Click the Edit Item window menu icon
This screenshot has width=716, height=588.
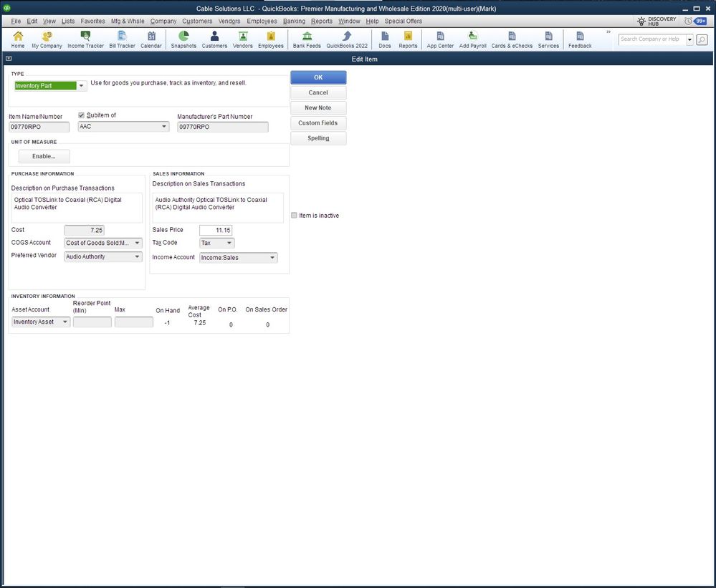(8, 59)
